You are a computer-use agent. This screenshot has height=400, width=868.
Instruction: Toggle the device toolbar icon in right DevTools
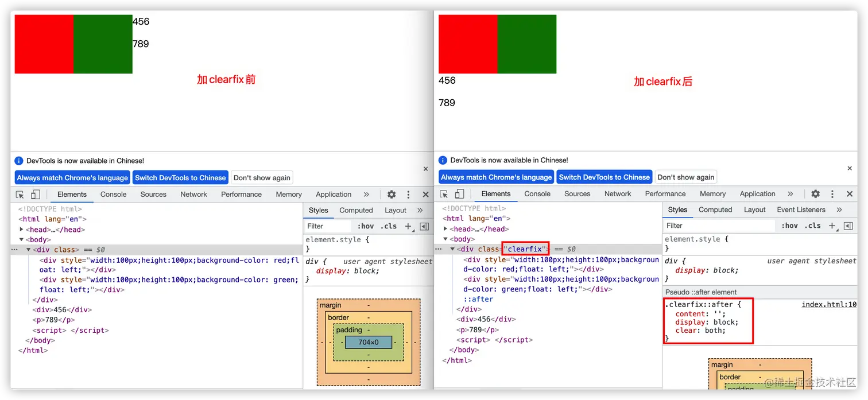[x=459, y=194]
